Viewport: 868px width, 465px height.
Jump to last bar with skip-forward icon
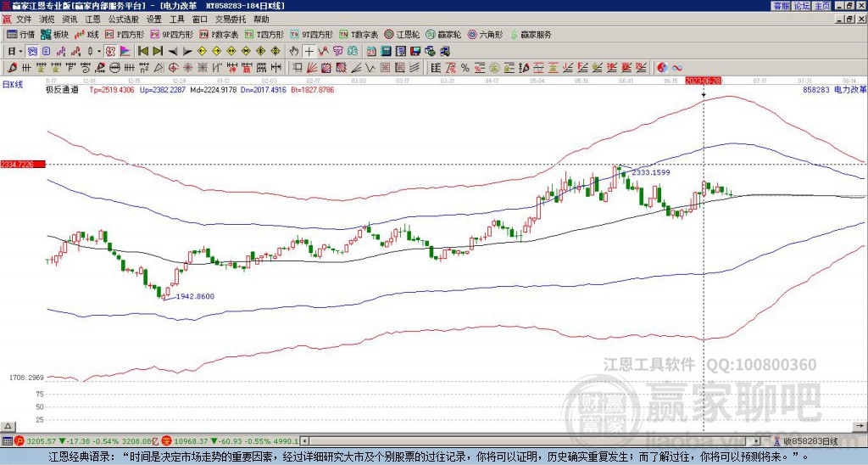tap(158, 52)
